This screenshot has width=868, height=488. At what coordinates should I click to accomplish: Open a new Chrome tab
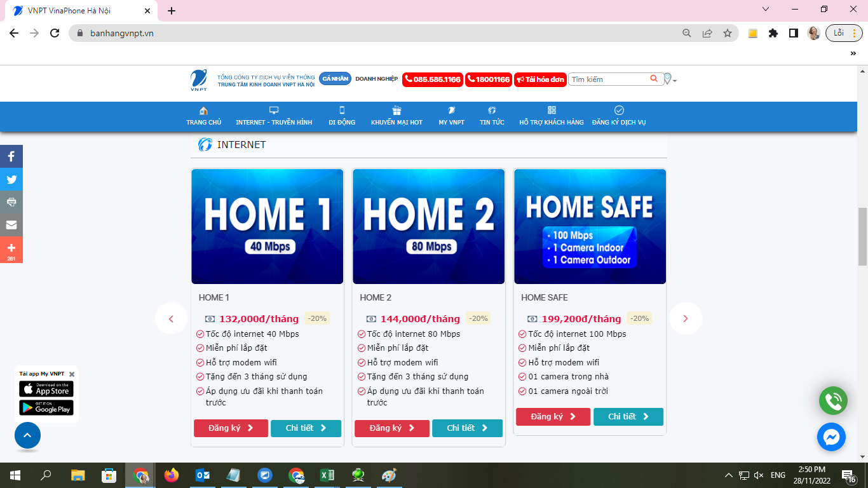172,11
